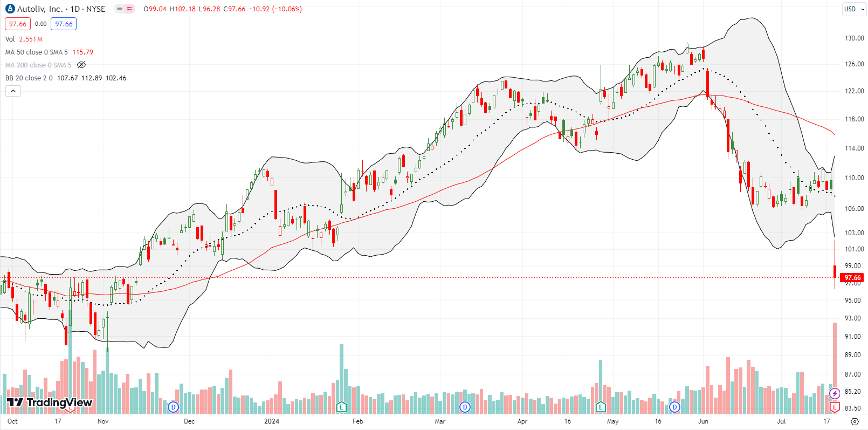Open the earnings E marker before May
This screenshot has width=868, height=430.
(601, 407)
